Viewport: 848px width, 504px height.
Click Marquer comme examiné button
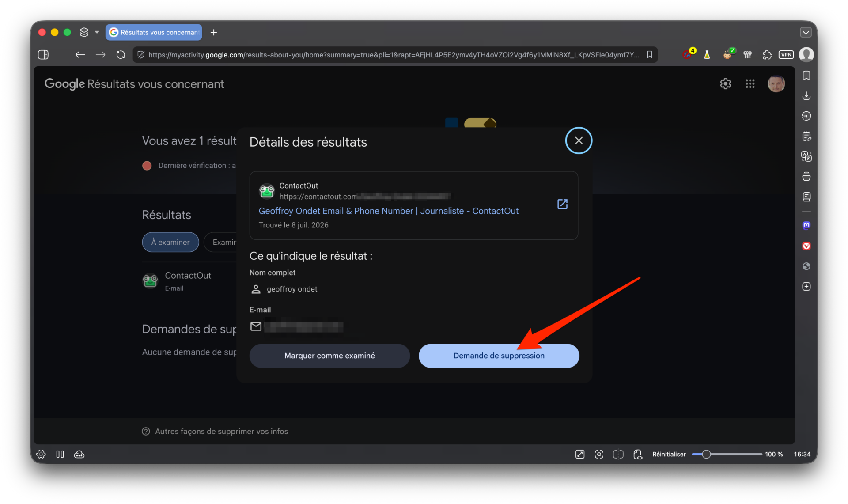[x=329, y=356]
